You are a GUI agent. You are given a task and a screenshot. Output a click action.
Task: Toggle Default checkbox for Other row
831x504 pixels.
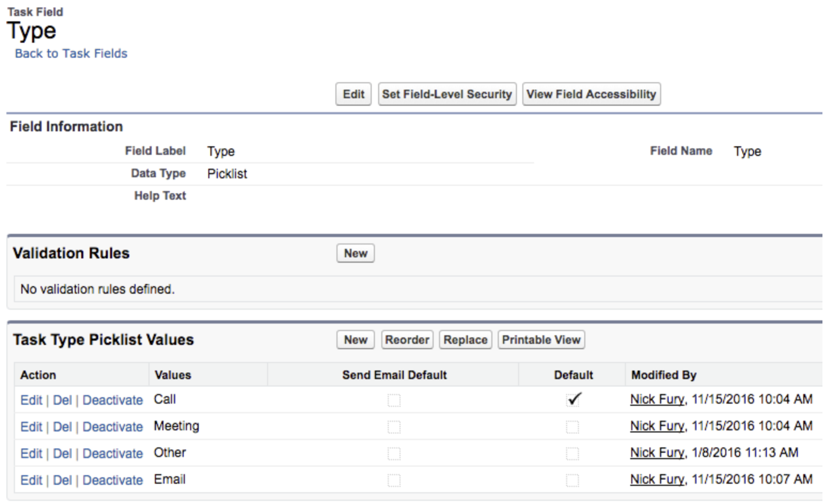[x=573, y=453]
